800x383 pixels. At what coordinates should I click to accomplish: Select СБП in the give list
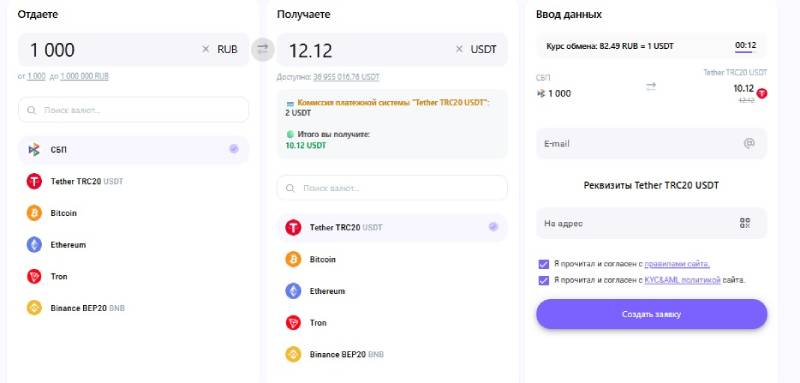[x=134, y=149]
